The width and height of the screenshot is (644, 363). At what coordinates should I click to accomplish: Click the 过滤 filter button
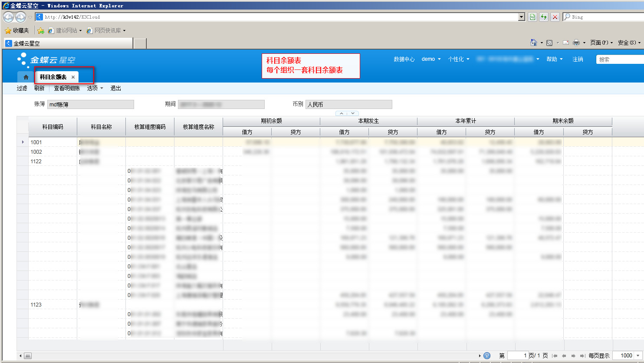click(x=22, y=88)
